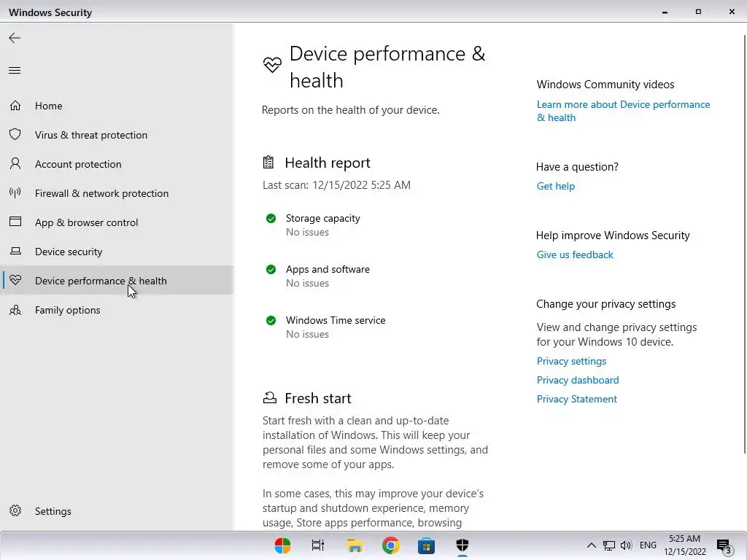Click the vertical scrollbar of the page
This screenshot has width=747, height=560.
point(744,244)
